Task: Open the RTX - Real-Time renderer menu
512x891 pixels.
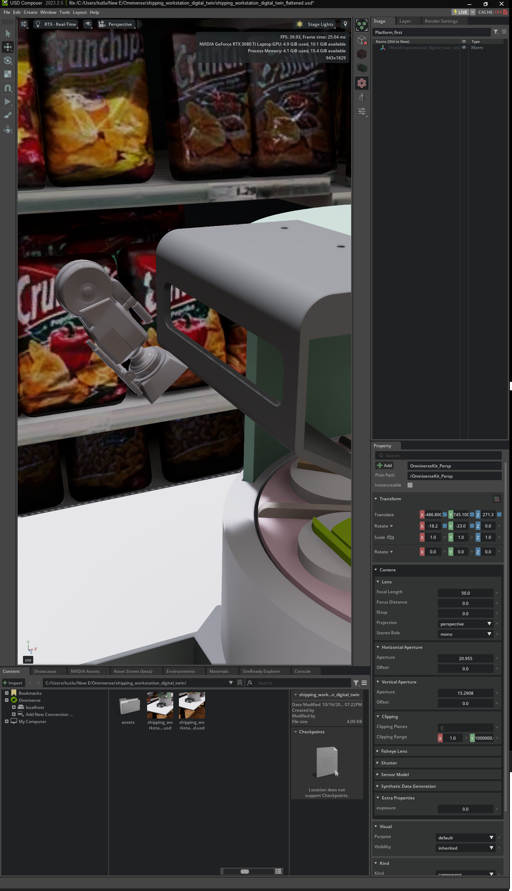Action: pos(56,24)
